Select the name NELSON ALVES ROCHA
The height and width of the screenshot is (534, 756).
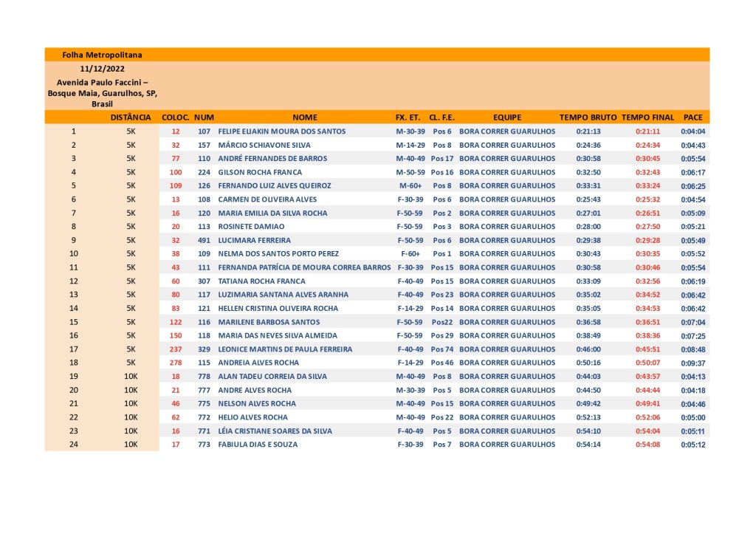(257, 404)
